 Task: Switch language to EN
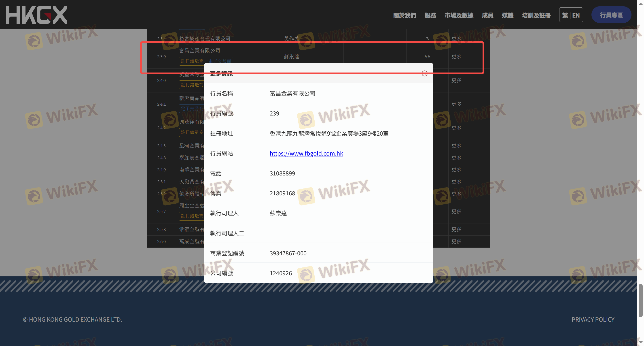[576, 15]
